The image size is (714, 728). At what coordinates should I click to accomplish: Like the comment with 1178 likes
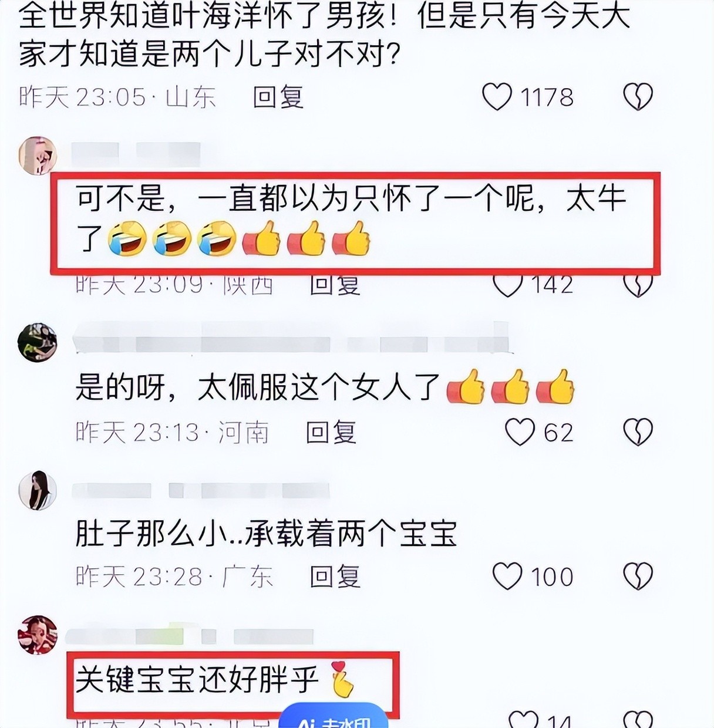(497, 97)
